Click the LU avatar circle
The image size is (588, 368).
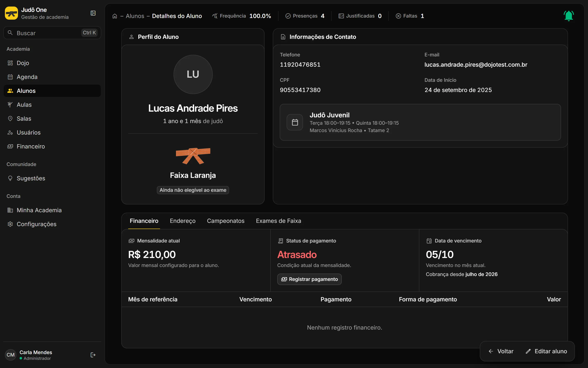[x=193, y=74]
